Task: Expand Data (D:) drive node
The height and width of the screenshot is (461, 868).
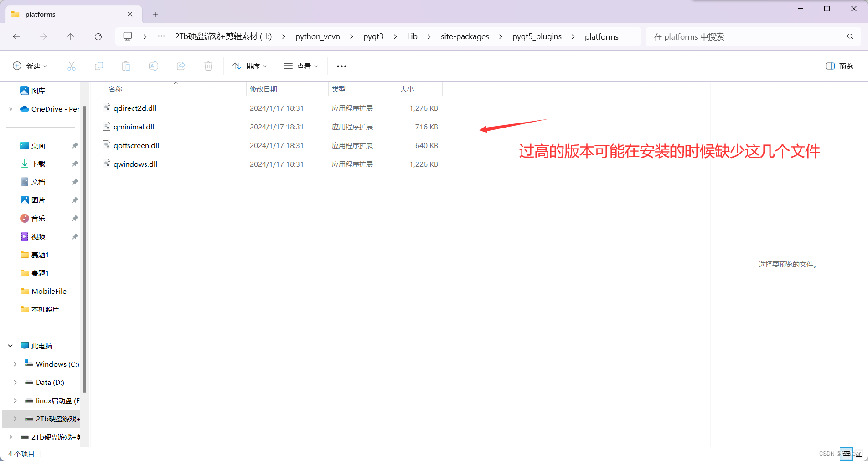Action: pos(15,382)
